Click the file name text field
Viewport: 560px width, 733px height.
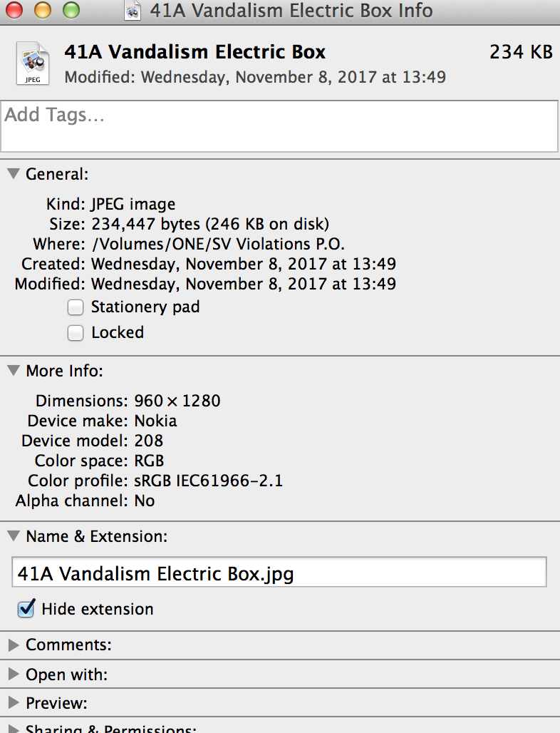tap(279, 572)
